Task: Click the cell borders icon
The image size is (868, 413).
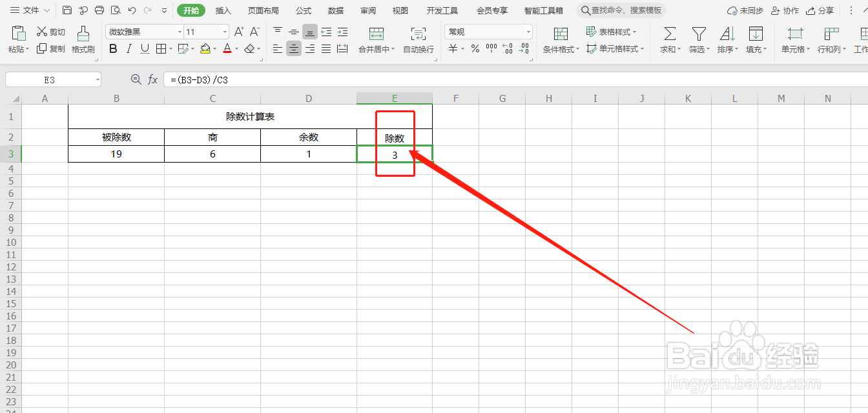Action: (x=161, y=48)
